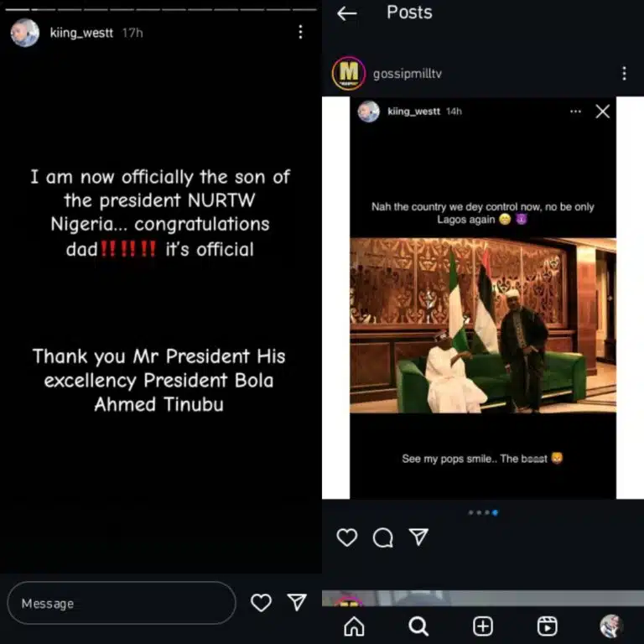Viewport: 644px width, 644px height.
Task: Tap the gossipmilltv profile avatar
Action: [349, 74]
